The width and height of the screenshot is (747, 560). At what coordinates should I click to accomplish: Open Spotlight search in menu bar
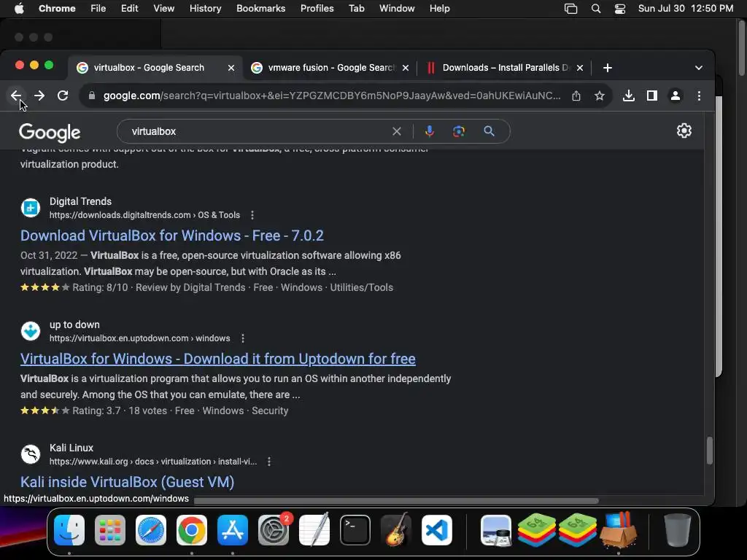point(595,9)
